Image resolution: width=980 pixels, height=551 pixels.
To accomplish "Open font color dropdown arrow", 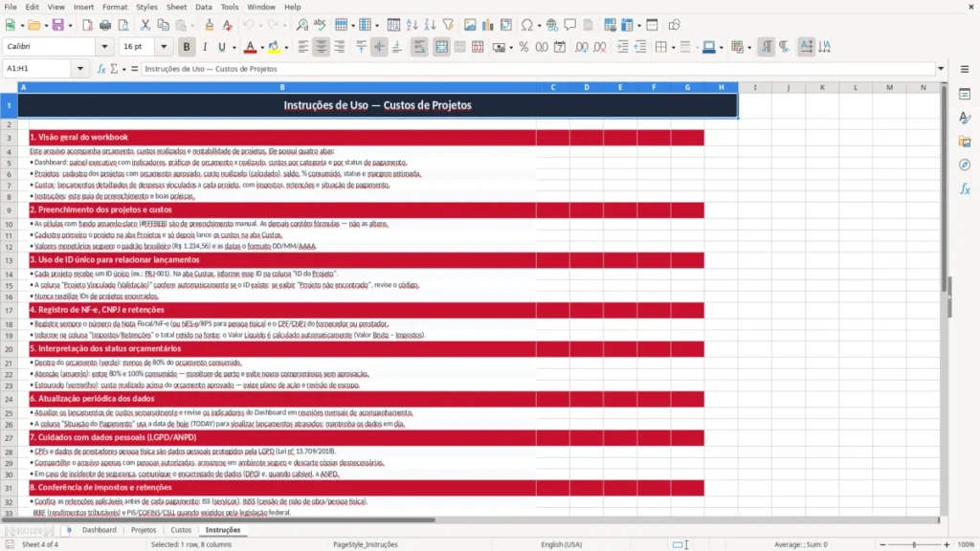I will click(x=262, y=48).
